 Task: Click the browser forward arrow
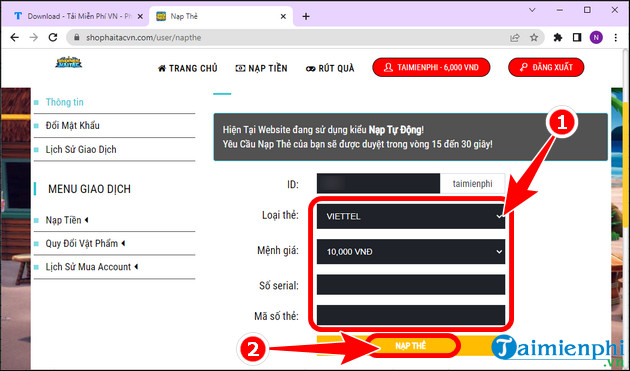(34, 37)
